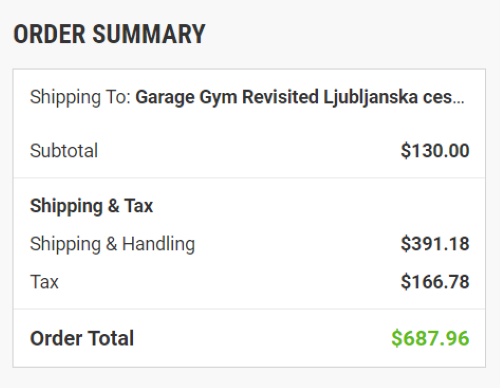Click the Subtotal label
Screen dimensions: 500x388
(64, 150)
